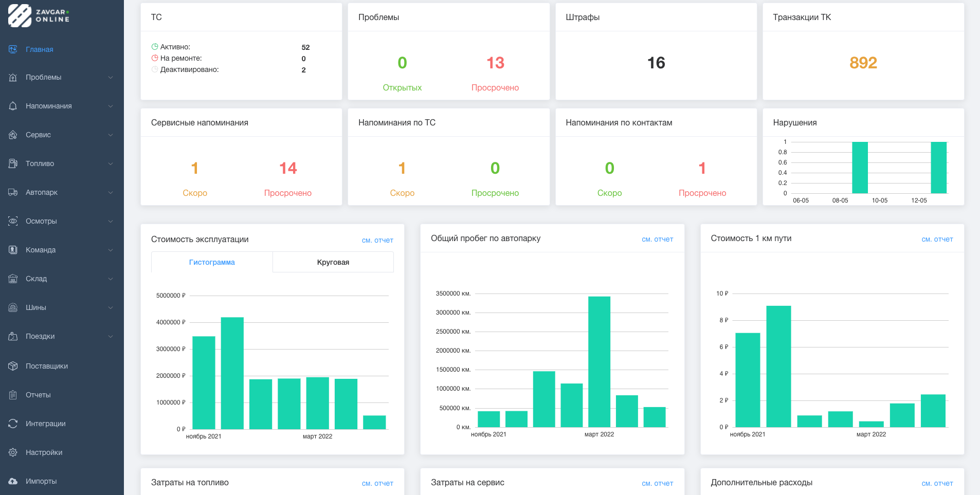Click the 13 Просрочено problems count
Screen dimensions: 980x495
pyautogui.click(x=495, y=63)
